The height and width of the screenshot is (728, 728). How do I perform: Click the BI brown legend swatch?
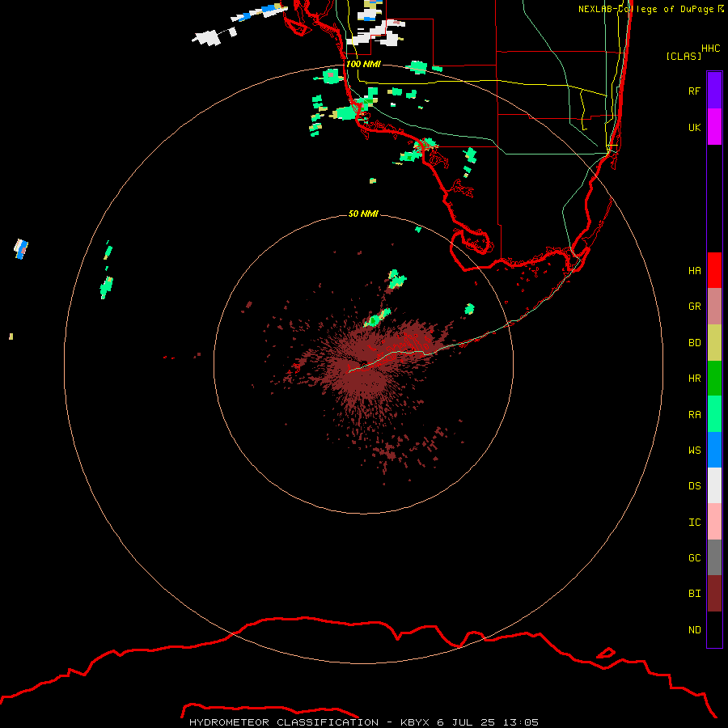(714, 594)
